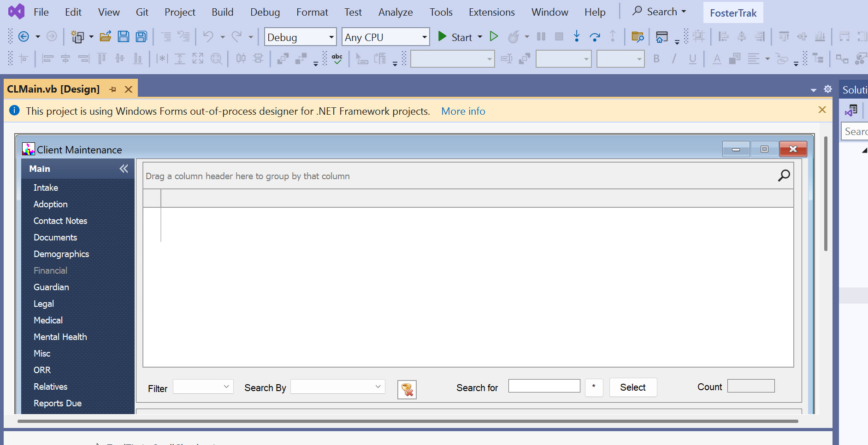This screenshot has height=445, width=868.
Task: Click the navigate backward arrow icon
Action: [24, 37]
